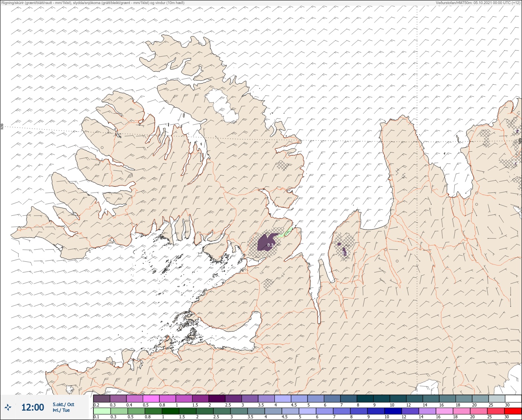Click the map title text starting 'Rigning/skúrir'
Screen dimensions: 522x420
tap(93, 3)
